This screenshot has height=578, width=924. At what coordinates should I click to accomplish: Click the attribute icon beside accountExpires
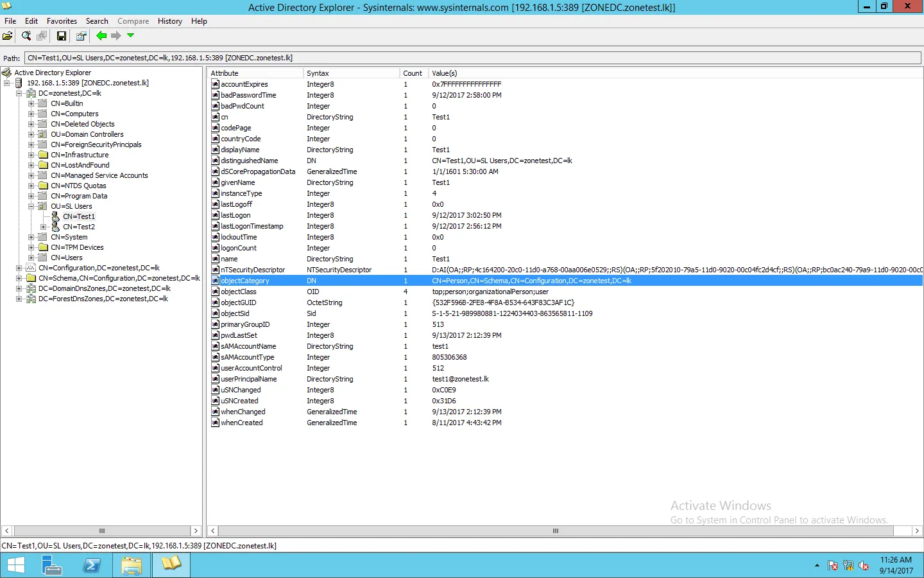(216, 84)
